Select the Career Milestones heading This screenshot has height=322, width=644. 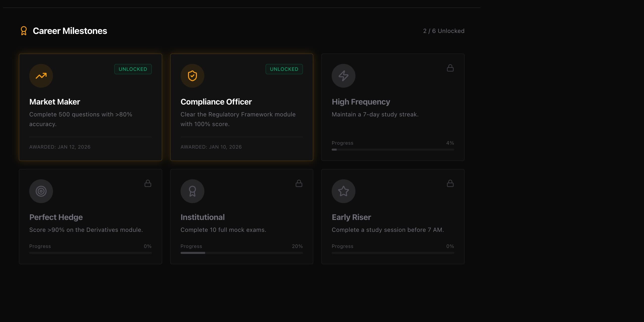[x=70, y=31]
